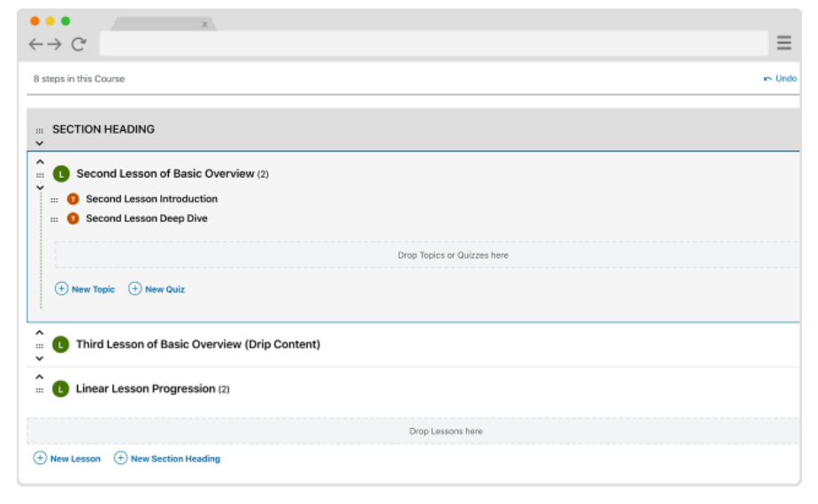
Task: Click green lesson icon for Linear Lesson Progression
Action: tap(60, 389)
